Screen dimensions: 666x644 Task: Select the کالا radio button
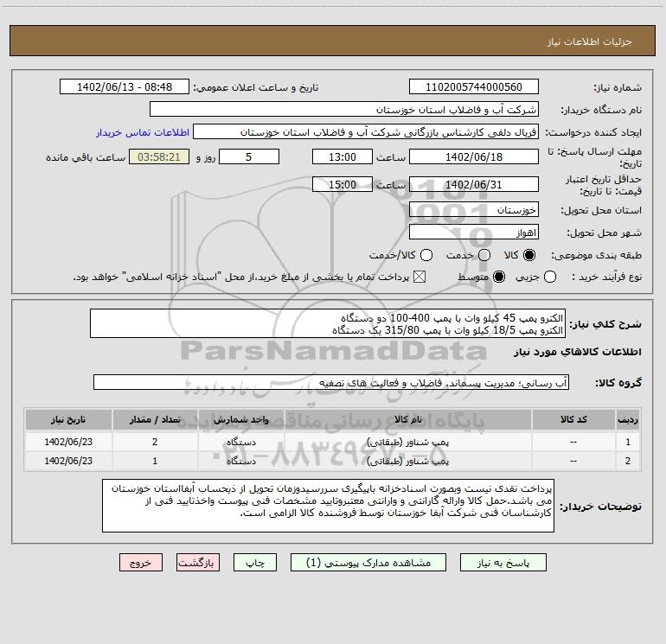tap(529, 255)
